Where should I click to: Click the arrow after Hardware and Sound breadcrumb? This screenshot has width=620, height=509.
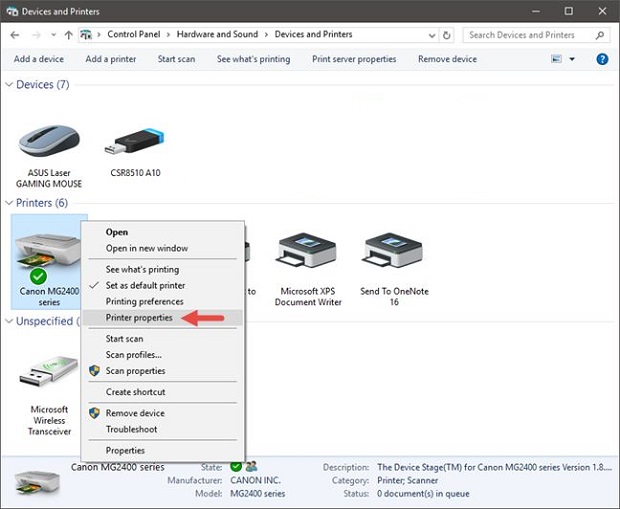[x=266, y=35]
